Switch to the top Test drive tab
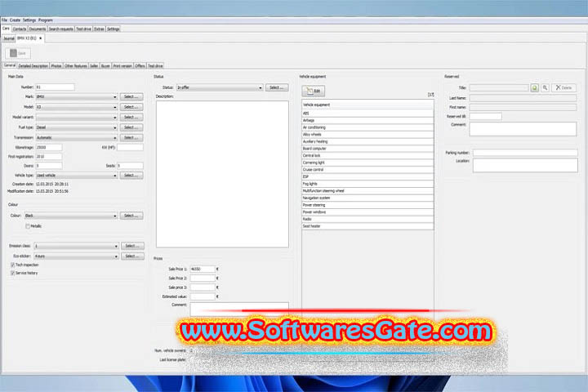The height and width of the screenshot is (392, 588). coord(83,29)
